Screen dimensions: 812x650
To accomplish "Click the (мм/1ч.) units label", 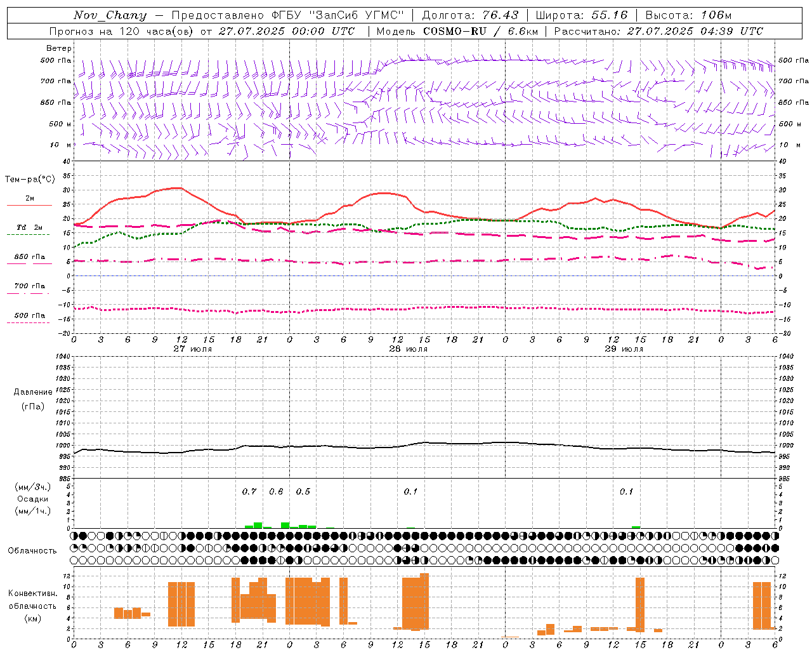I will (33, 511).
